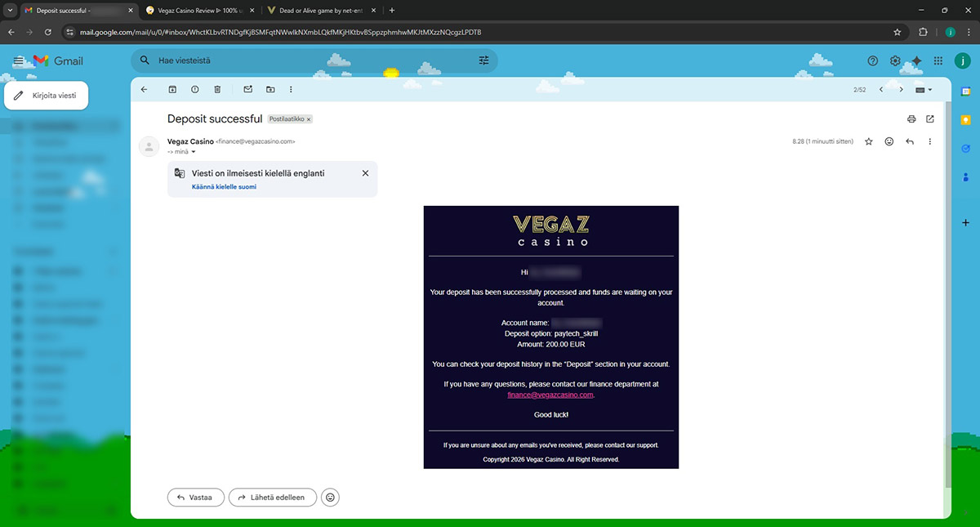This screenshot has width=980, height=527.
Task: Open the finance@vegazcasino.com link in email body
Action: 550,395
